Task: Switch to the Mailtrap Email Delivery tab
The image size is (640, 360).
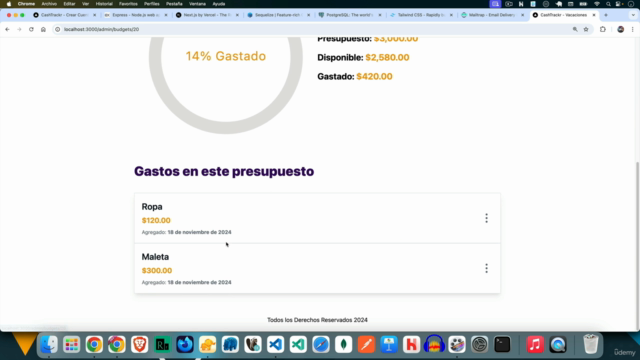Action: (493, 15)
